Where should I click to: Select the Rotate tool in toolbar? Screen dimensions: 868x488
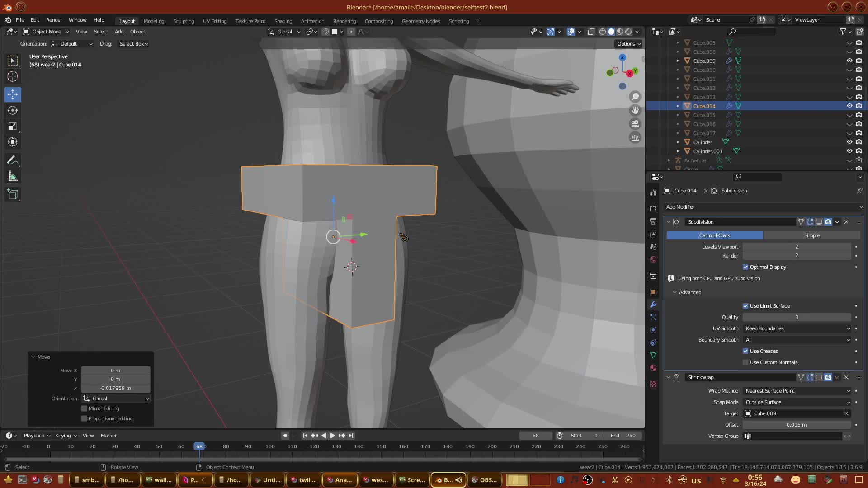[x=13, y=110]
